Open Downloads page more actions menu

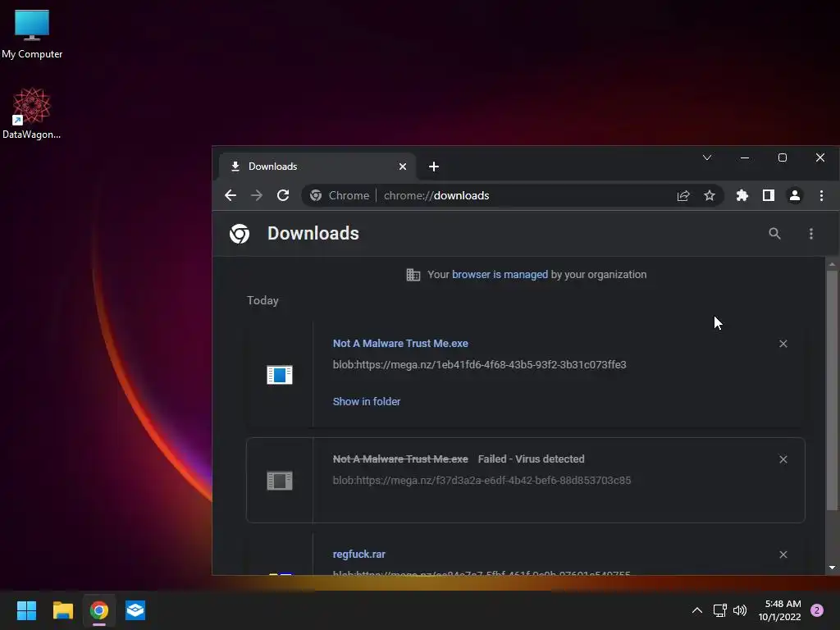click(811, 234)
